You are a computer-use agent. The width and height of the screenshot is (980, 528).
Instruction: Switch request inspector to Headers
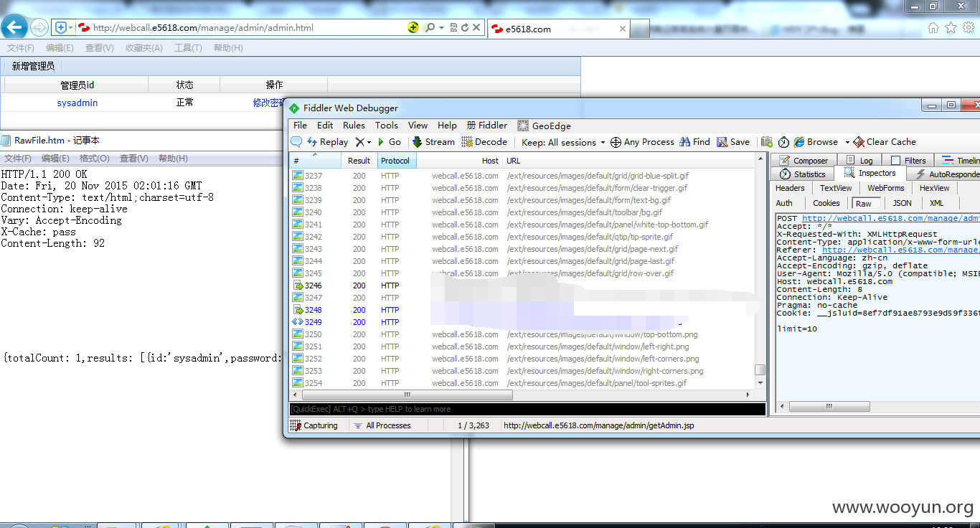[x=790, y=188]
